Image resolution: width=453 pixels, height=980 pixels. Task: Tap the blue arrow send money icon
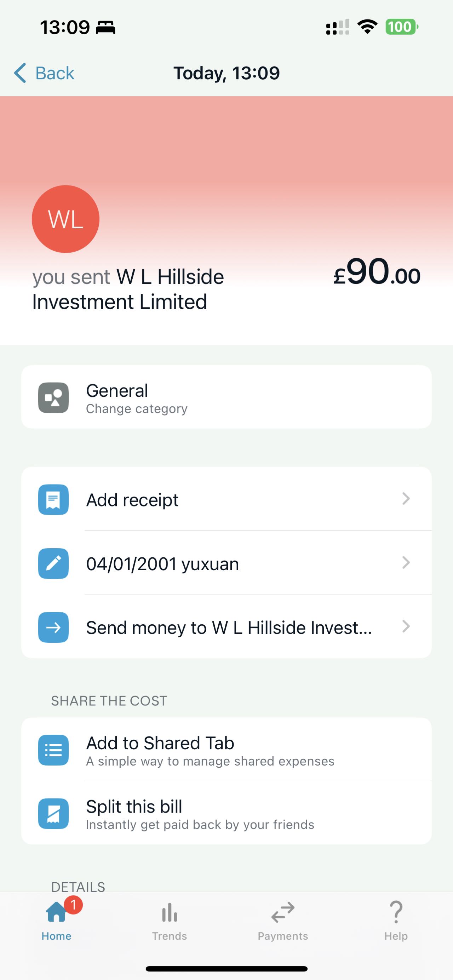coord(53,627)
